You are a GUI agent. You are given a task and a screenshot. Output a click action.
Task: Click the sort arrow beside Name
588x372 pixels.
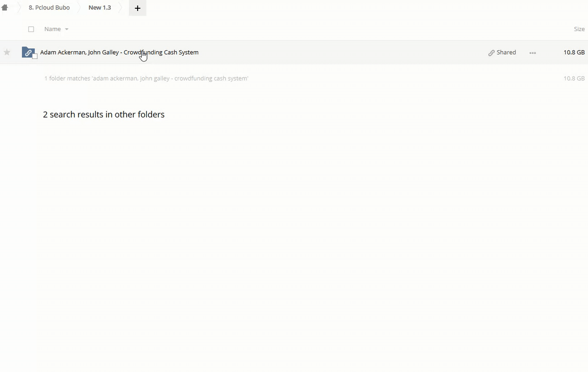(x=67, y=29)
